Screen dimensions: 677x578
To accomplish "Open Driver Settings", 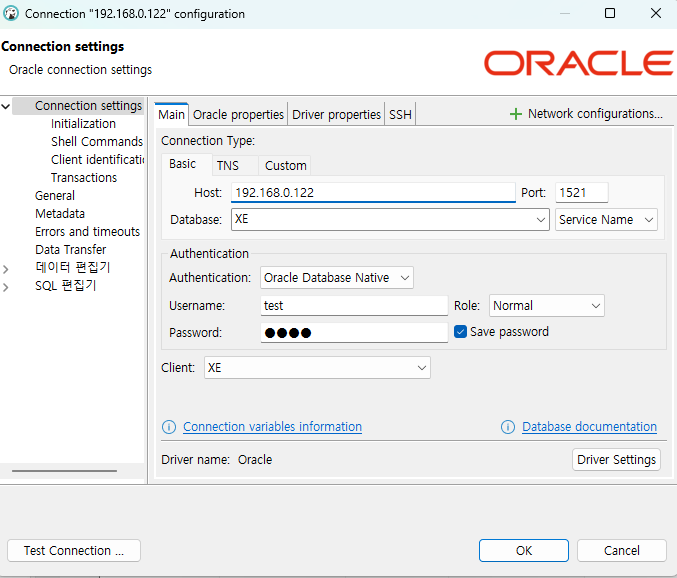I will 616,460.
